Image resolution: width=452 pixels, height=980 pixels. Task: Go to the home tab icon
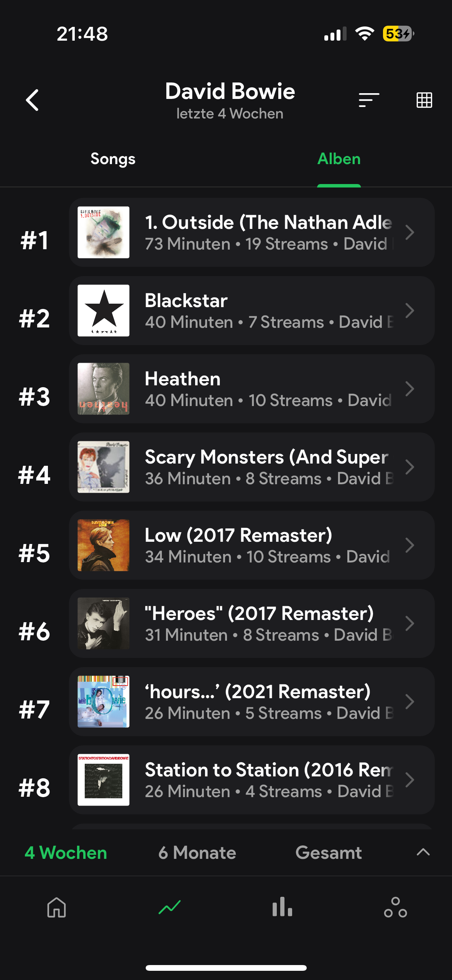pyautogui.click(x=57, y=907)
